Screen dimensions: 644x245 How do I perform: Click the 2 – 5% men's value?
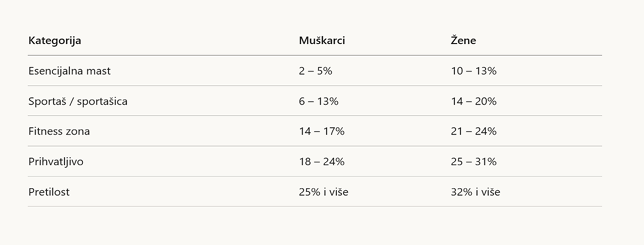click(x=315, y=71)
